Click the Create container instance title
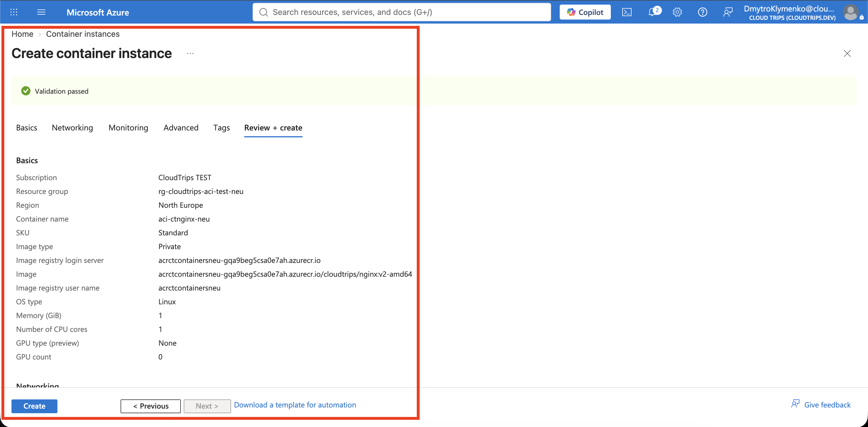The image size is (868, 427). click(x=92, y=53)
